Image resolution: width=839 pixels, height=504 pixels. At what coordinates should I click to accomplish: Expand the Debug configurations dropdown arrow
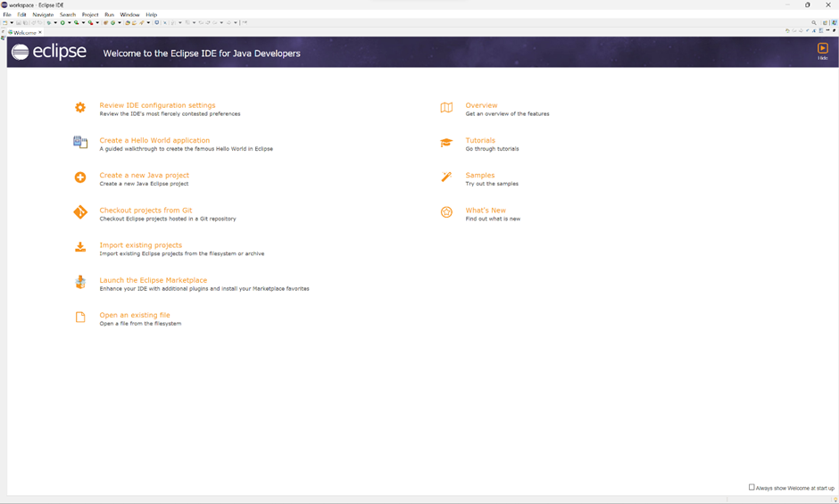[x=55, y=22]
